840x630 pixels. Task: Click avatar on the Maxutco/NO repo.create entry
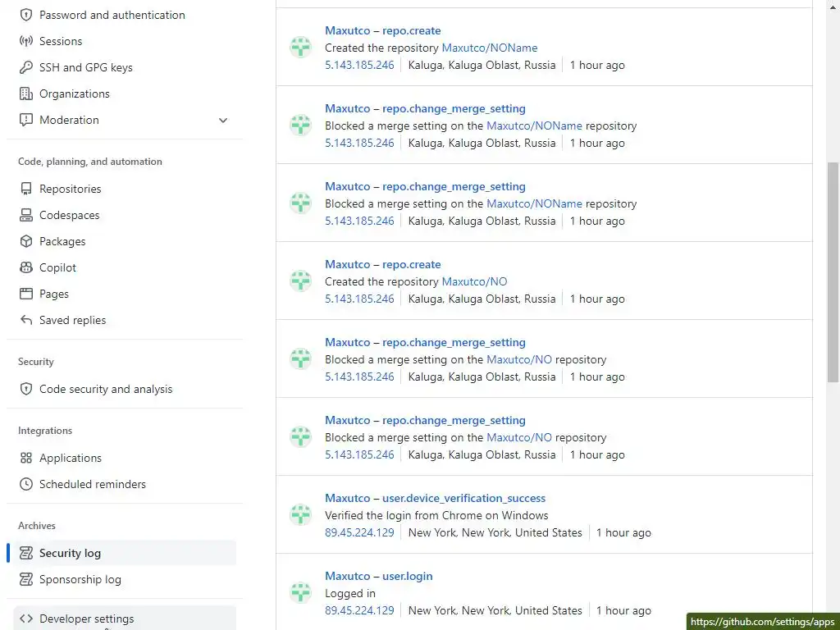click(x=300, y=281)
